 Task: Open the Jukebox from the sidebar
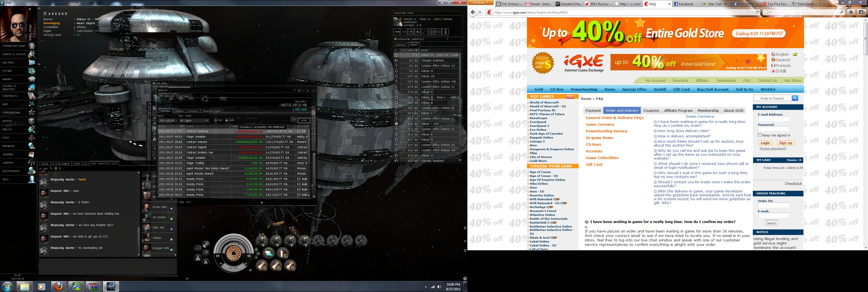coord(18,163)
